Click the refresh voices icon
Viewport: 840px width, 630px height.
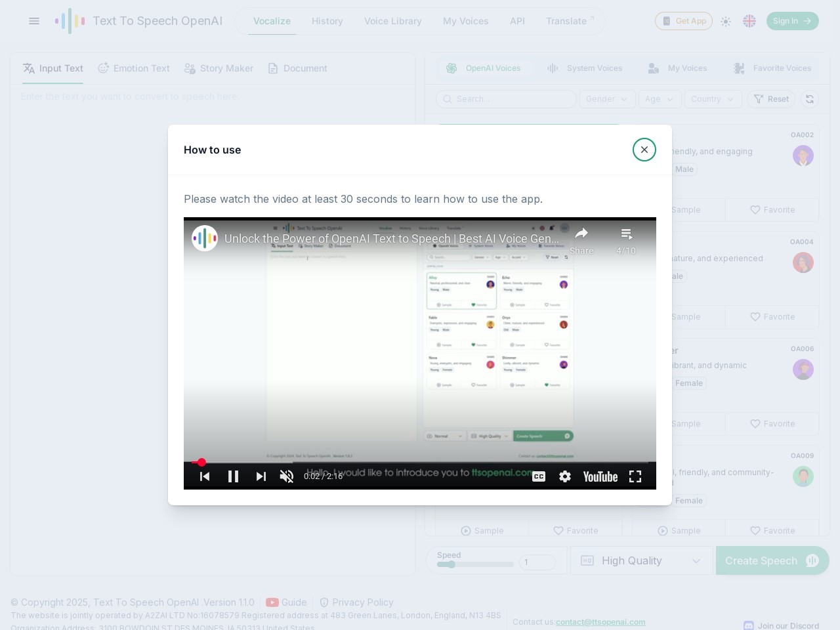(810, 99)
